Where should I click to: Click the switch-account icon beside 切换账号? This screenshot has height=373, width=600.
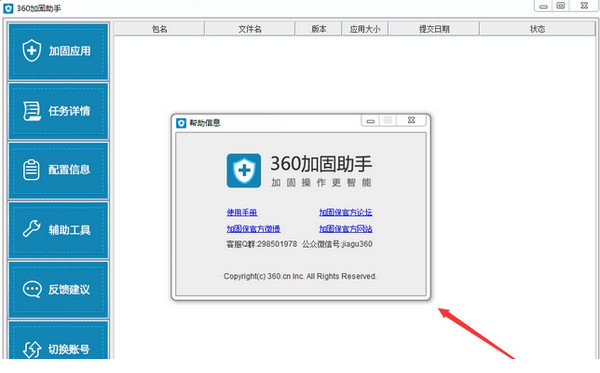32,349
